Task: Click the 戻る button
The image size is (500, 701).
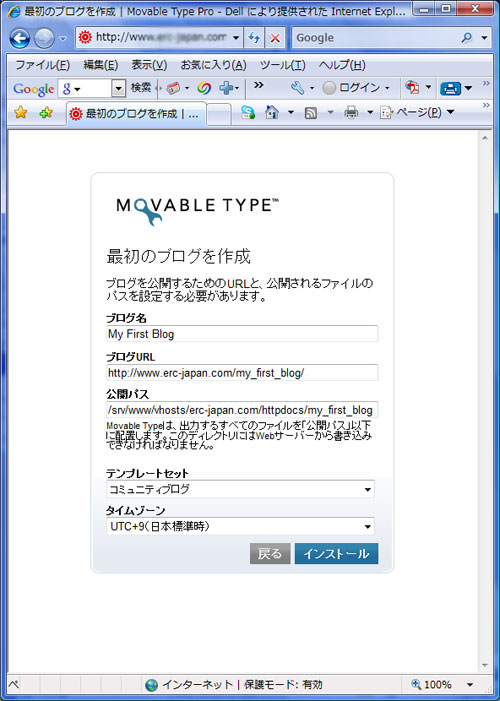Action: coord(270,553)
